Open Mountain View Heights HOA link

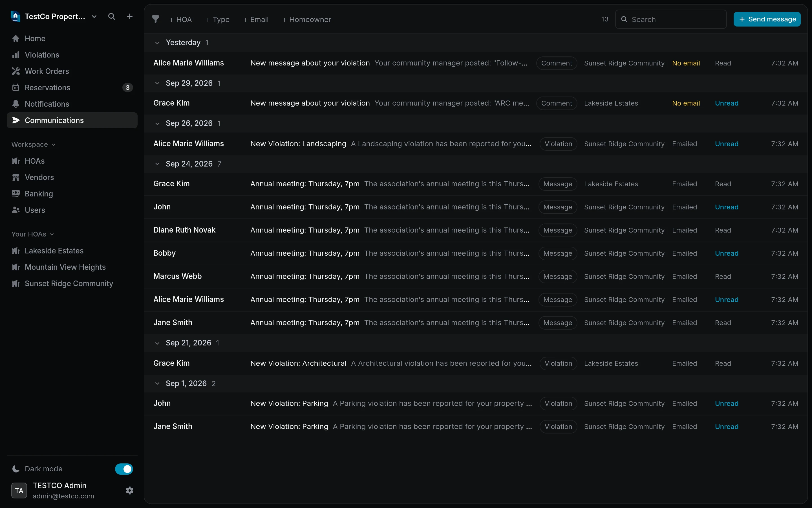click(72, 267)
